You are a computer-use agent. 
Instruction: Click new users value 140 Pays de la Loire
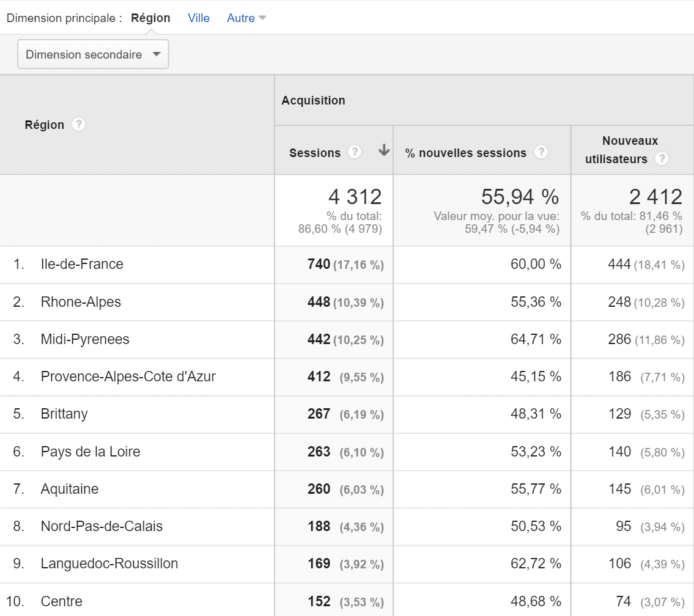(619, 452)
